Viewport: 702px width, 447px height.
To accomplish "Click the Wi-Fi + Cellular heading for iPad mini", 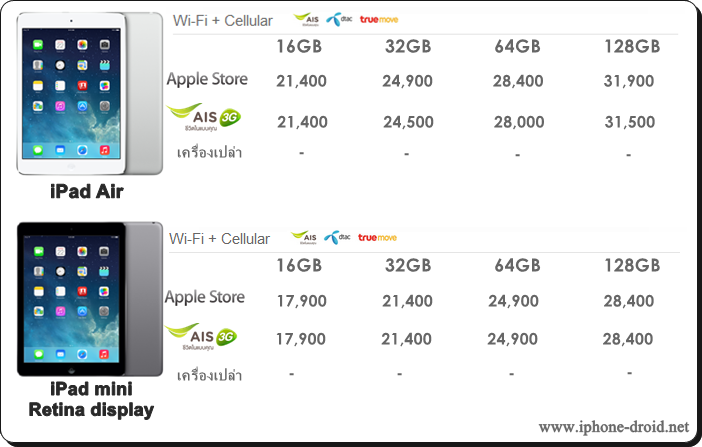I will tap(220, 239).
